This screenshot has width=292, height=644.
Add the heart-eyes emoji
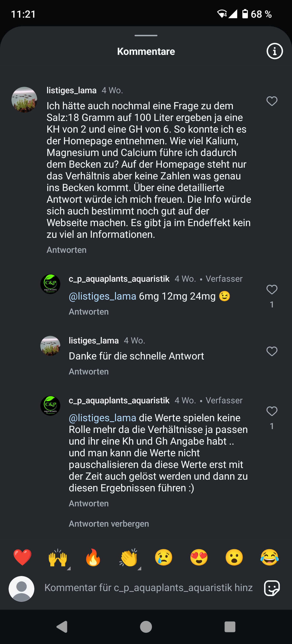199,557
